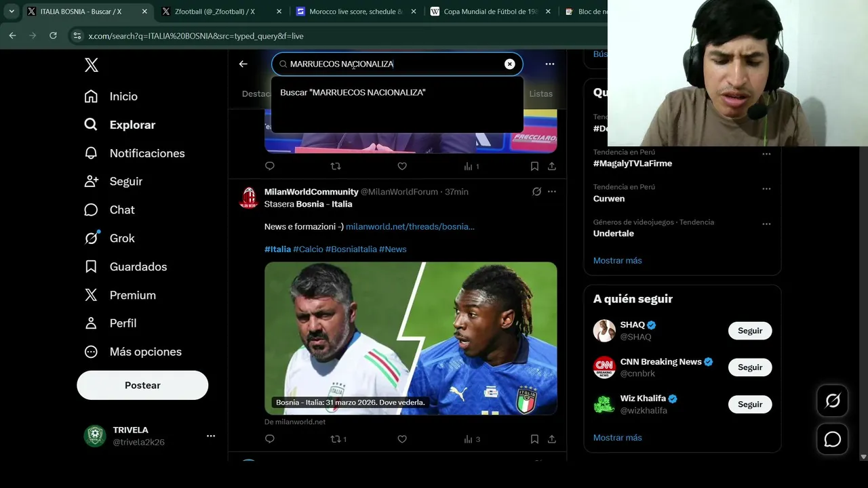The height and width of the screenshot is (488, 868).
Task: Open Premium from the sidebar
Action: 120,296
